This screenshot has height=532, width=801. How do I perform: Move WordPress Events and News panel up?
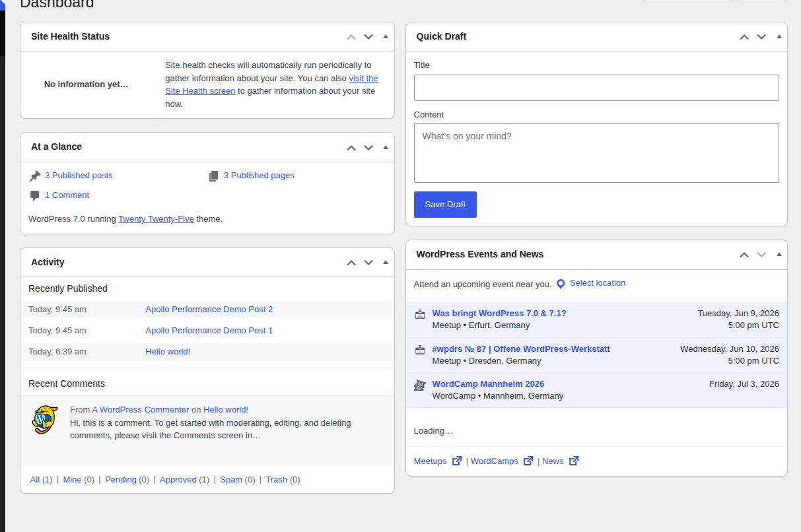(x=744, y=255)
